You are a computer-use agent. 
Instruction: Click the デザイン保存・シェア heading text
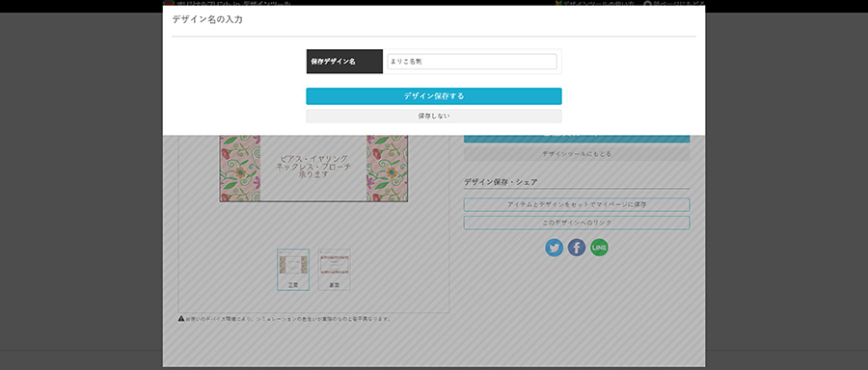501,182
